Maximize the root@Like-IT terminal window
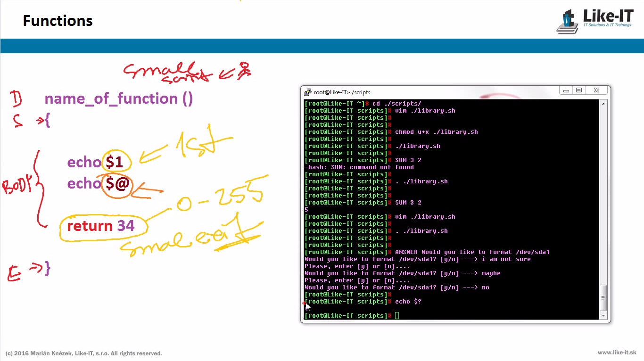 579,90
